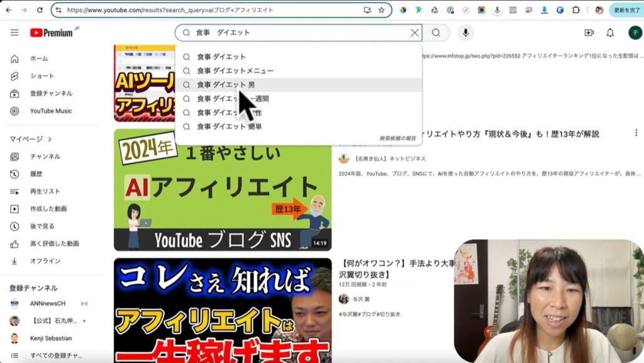Open the create video icon
Viewport: 644px width, 363px height.
point(589,33)
